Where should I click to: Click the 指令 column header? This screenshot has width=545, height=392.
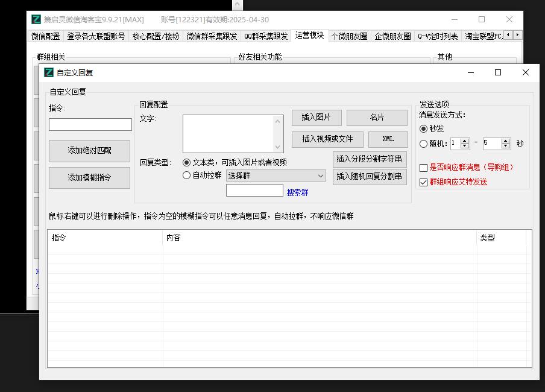coord(105,238)
